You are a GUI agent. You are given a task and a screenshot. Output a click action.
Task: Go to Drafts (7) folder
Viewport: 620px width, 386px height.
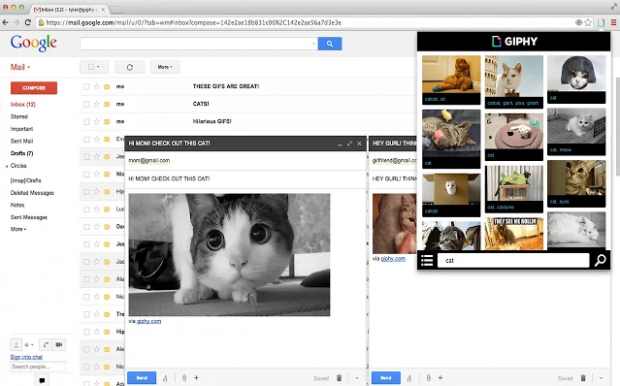coord(22,153)
